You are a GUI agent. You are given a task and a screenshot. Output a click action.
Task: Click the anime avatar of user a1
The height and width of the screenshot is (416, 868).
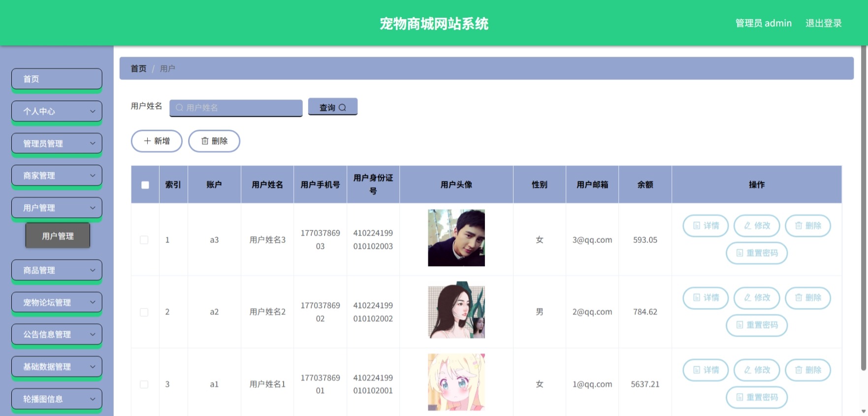pyautogui.click(x=456, y=382)
